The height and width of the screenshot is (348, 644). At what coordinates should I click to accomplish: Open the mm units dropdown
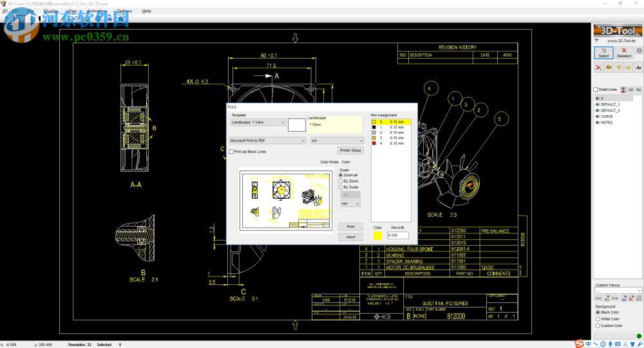click(x=350, y=203)
